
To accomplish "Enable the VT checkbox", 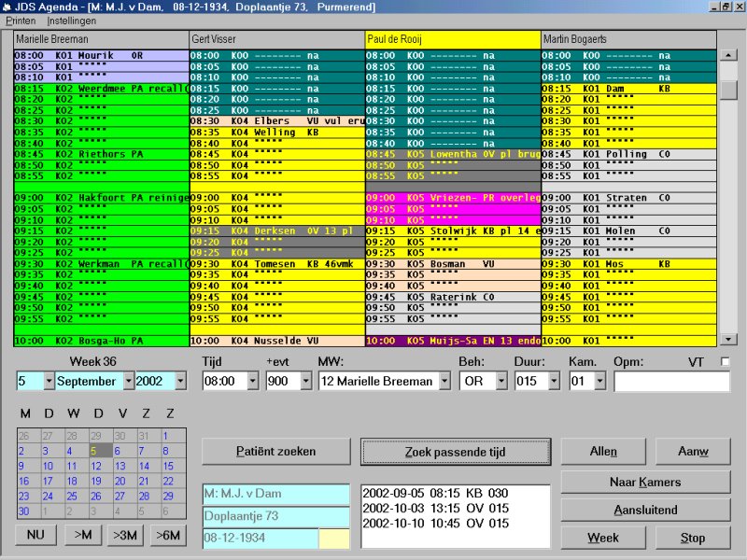I will [x=725, y=362].
